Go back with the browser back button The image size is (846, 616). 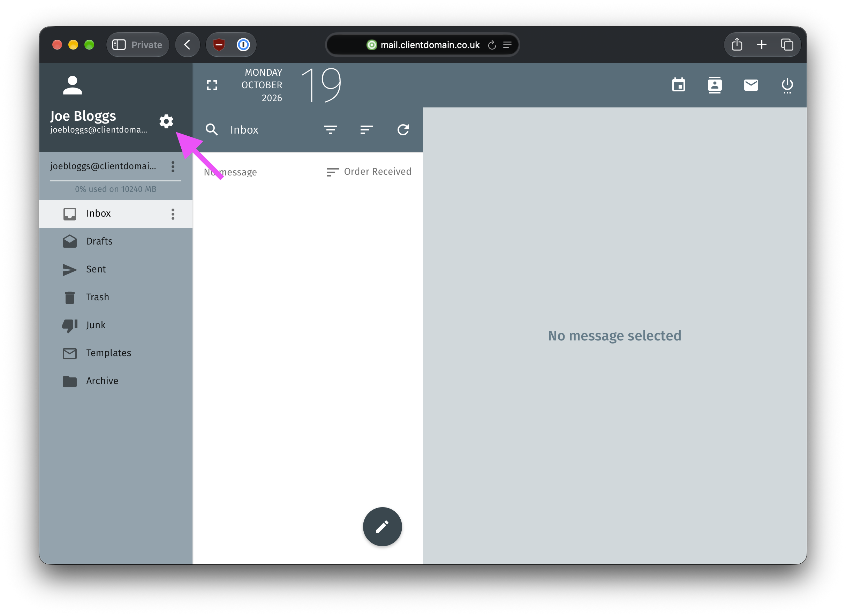tap(187, 45)
